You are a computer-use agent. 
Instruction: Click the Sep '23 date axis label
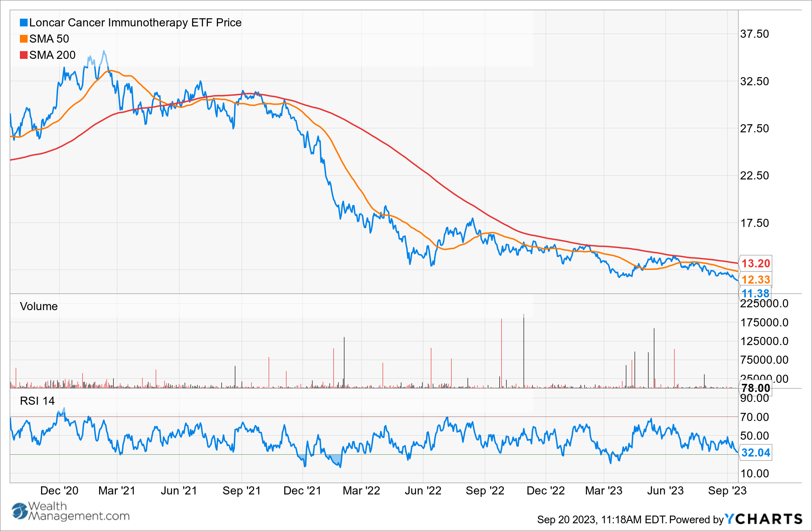tap(727, 491)
